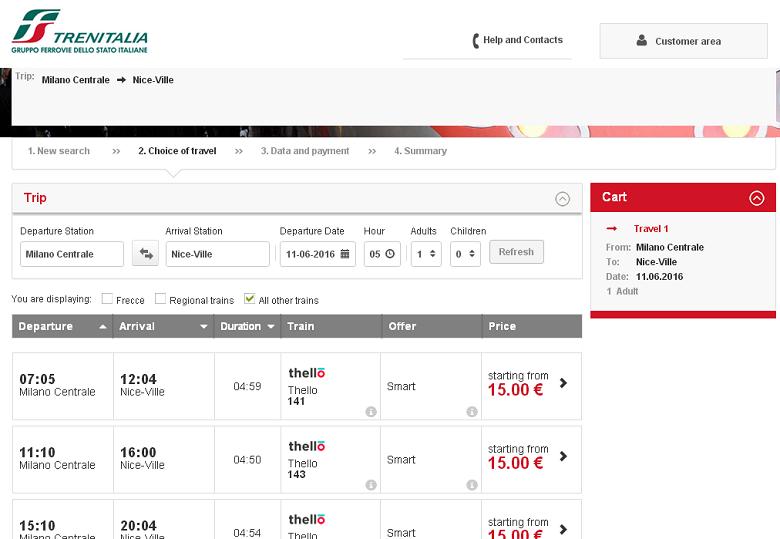Open the calendar icon in Departure Date
780x539 pixels.
[x=345, y=254]
